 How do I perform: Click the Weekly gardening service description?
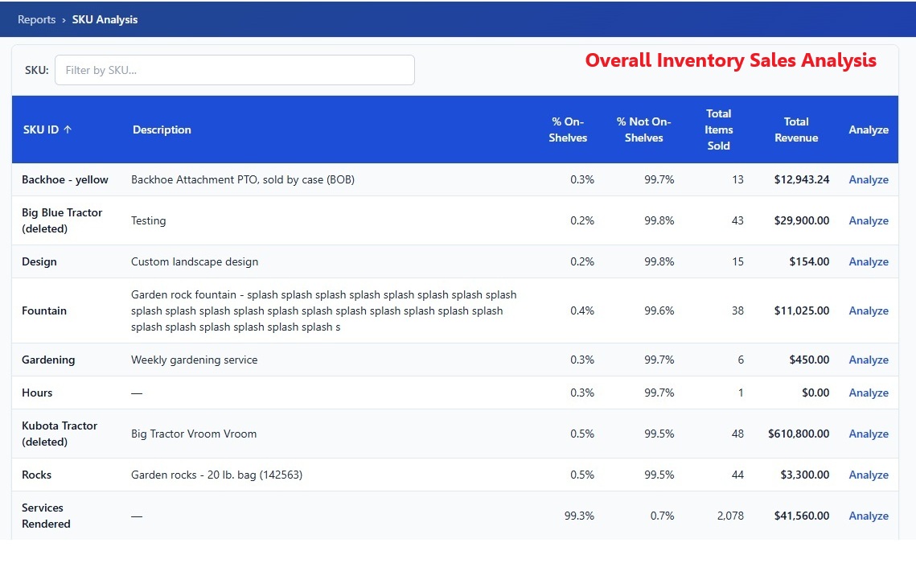(x=194, y=360)
